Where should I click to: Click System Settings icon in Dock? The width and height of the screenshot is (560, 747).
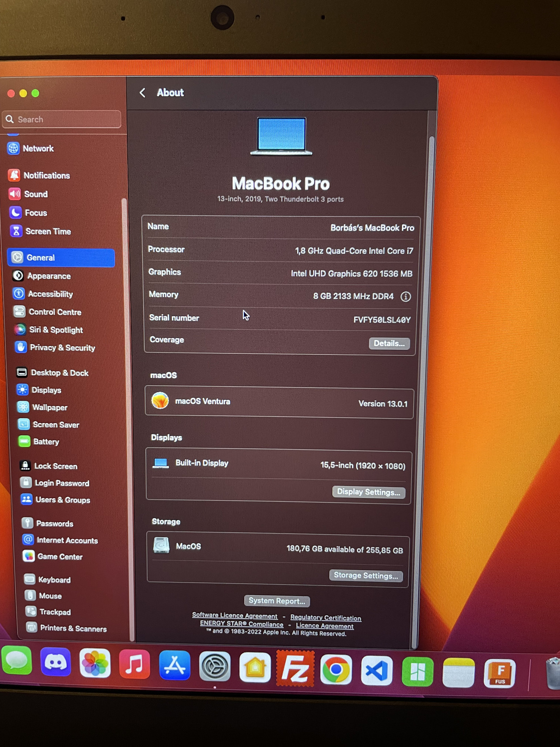[215, 667]
